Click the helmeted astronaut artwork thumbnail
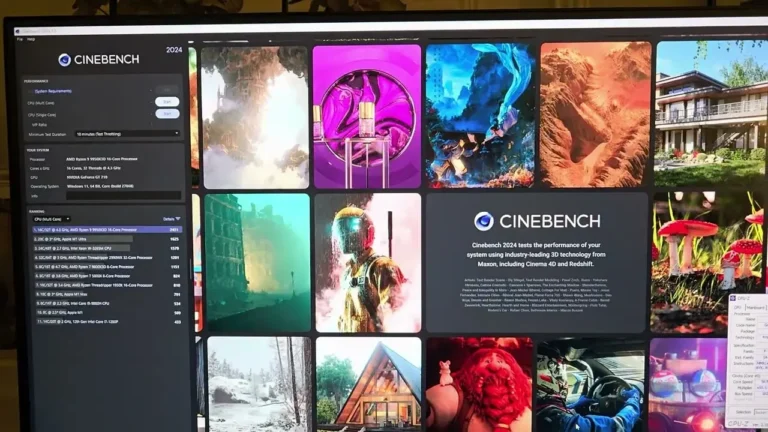768x432 pixels. point(368,263)
